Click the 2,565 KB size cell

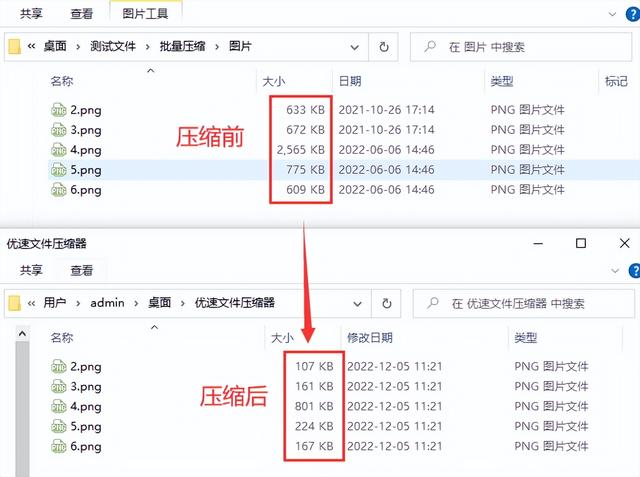tap(301, 150)
